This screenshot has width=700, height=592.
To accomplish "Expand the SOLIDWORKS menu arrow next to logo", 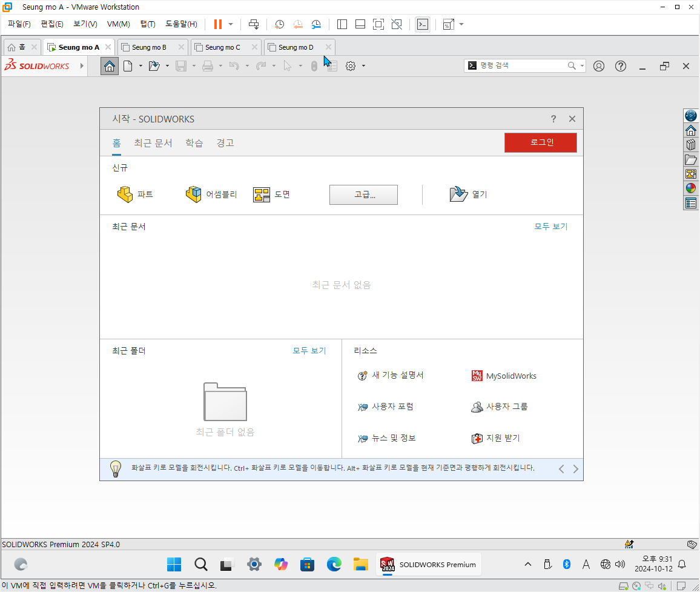I will click(82, 65).
